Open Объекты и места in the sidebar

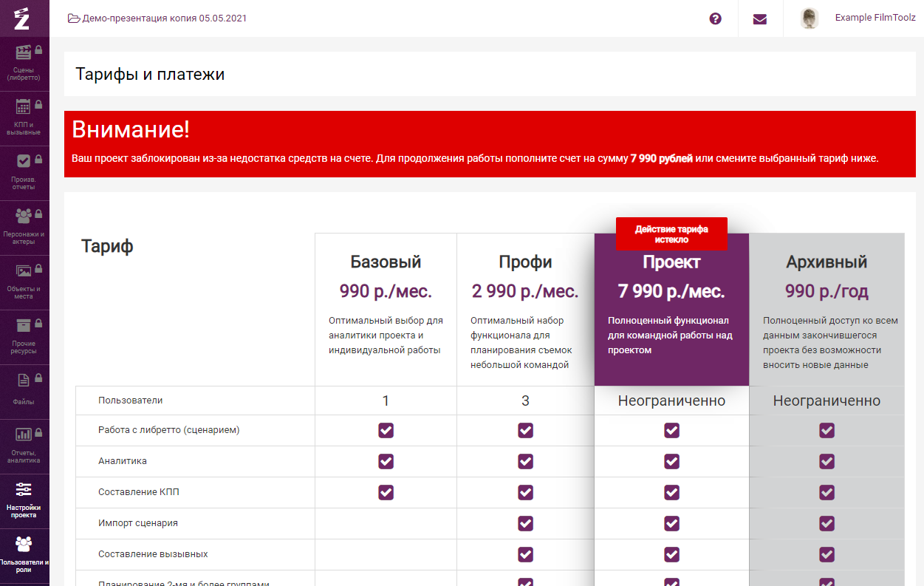pos(24,283)
